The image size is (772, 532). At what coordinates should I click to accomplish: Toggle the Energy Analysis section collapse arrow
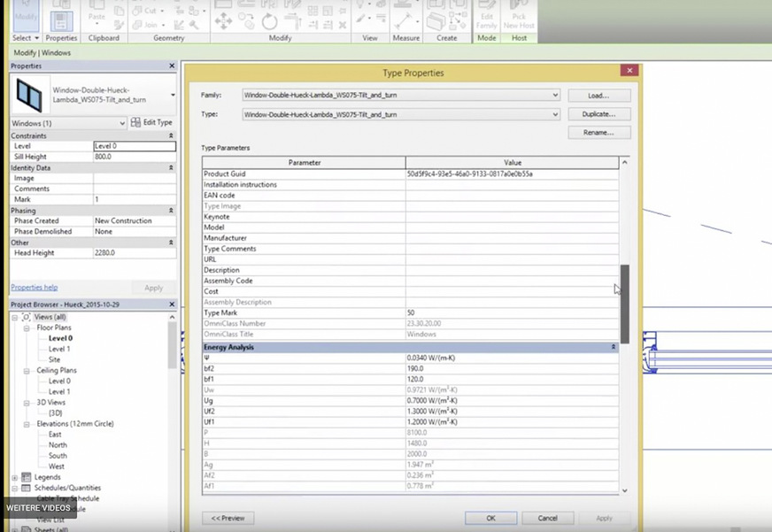pos(613,347)
